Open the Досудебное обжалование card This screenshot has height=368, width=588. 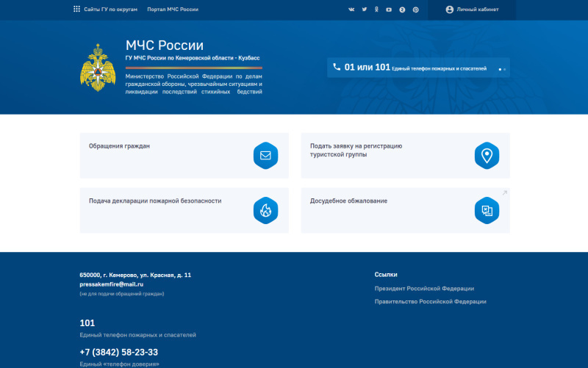pos(406,210)
